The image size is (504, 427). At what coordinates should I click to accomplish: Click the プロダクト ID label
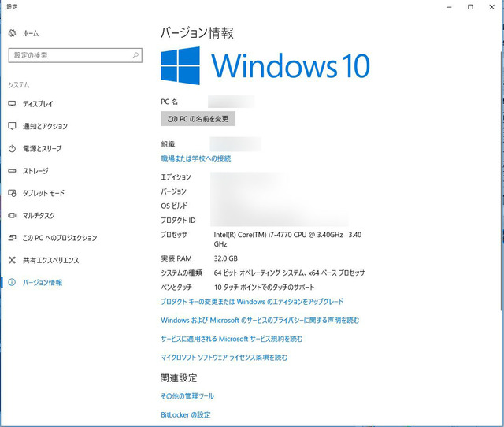click(178, 221)
